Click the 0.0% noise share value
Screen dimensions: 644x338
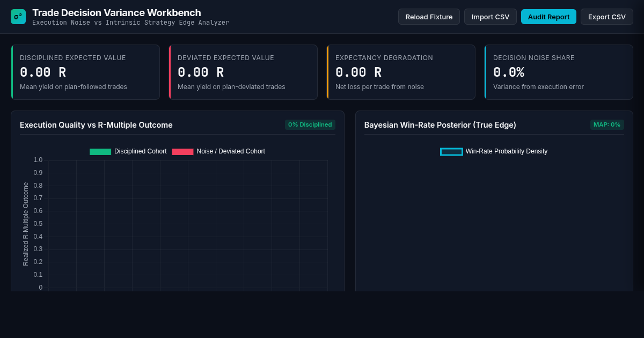509,72
